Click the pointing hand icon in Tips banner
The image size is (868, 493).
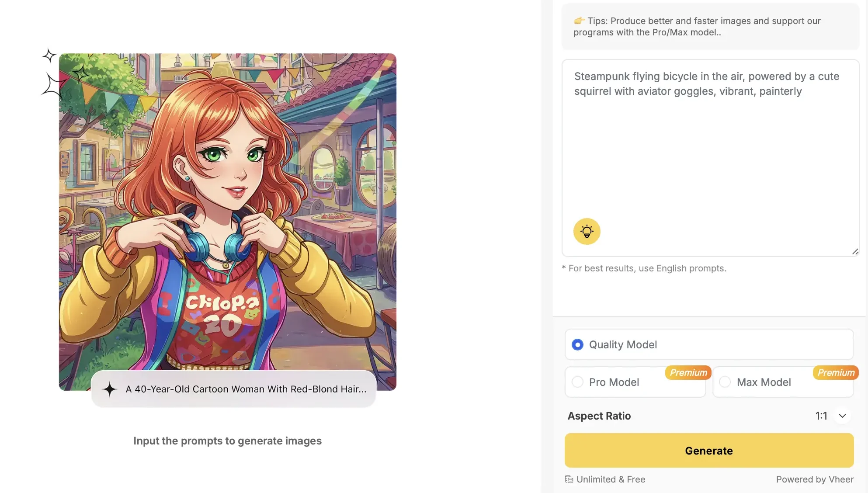(580, 21)
